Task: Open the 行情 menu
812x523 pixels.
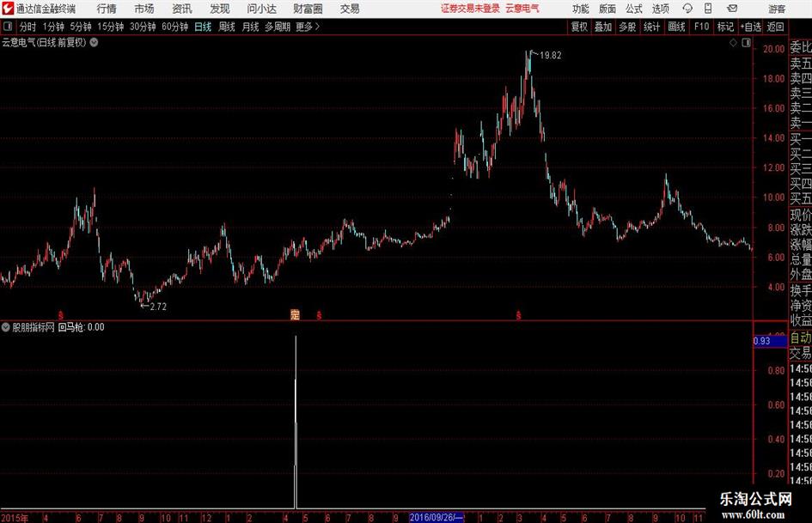Action: click(107, 9)
